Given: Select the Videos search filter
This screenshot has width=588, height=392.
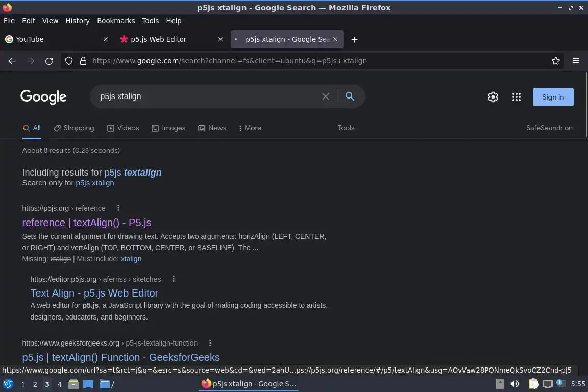Looking at the screenshot, I should [x=123, y=128].
